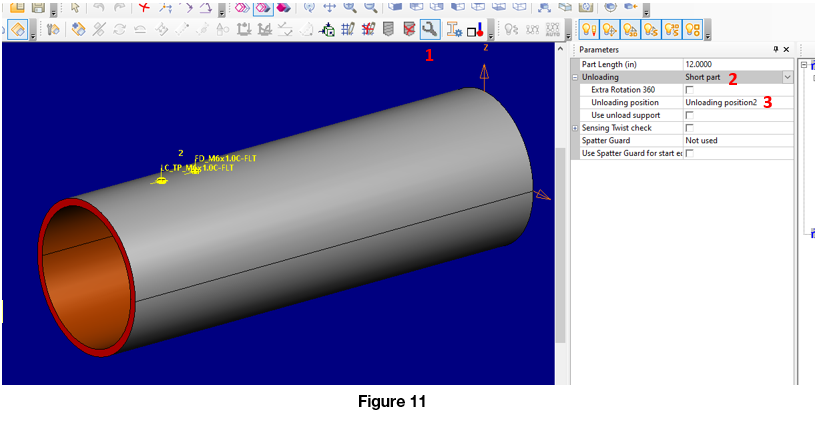Click the undo arrow icon
Screen dimensions: 816x423
pos(98,7)
